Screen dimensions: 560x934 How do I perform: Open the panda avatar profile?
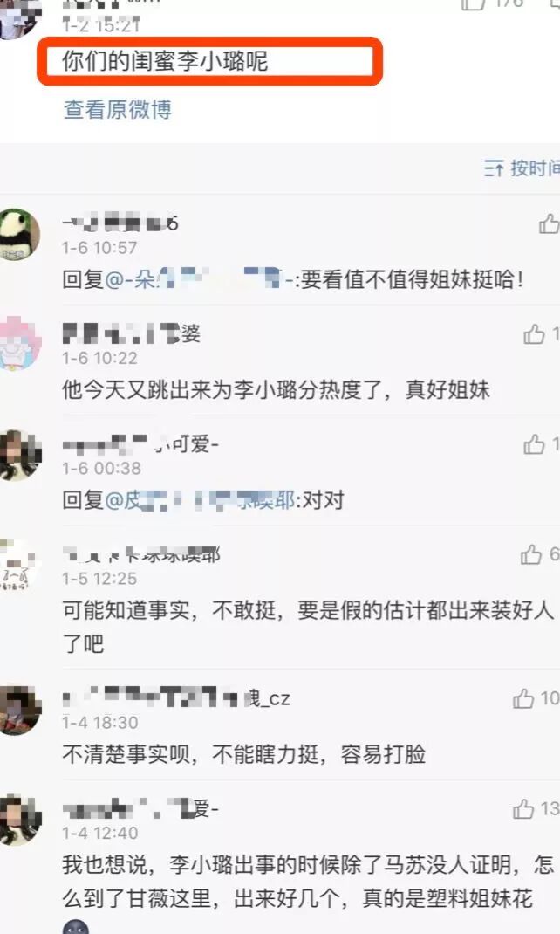(18, 235)
